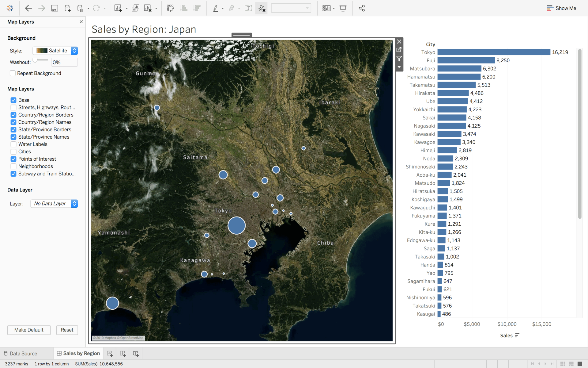Click the New worksheet toolbar icon
This screenshot has width=588, height=368.
coord(118,8)
